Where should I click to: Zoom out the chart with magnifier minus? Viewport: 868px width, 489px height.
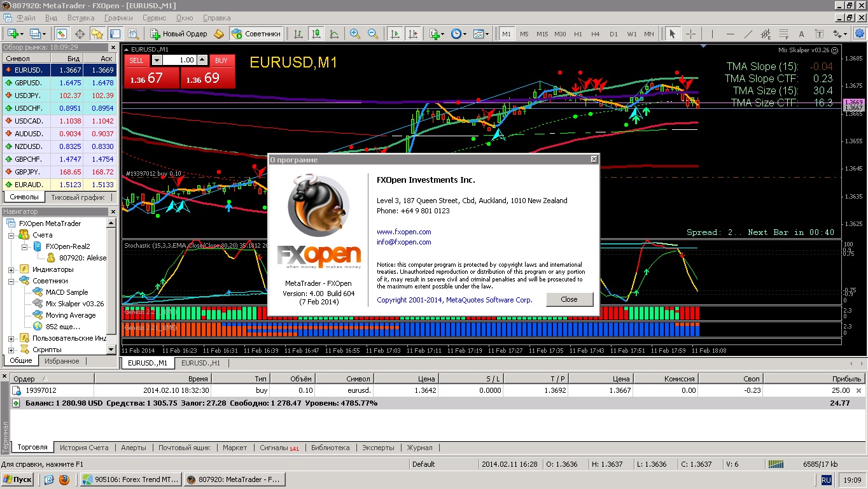(x=373, y=34)
